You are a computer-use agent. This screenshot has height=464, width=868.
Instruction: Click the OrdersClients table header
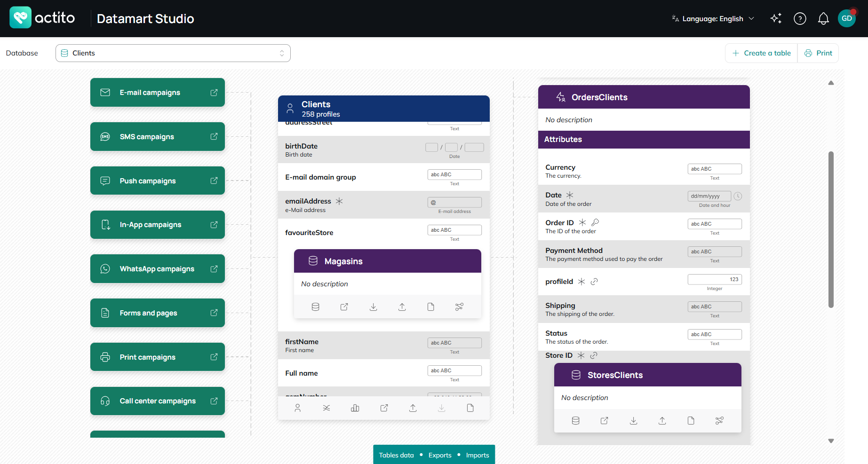coord(644,97)
